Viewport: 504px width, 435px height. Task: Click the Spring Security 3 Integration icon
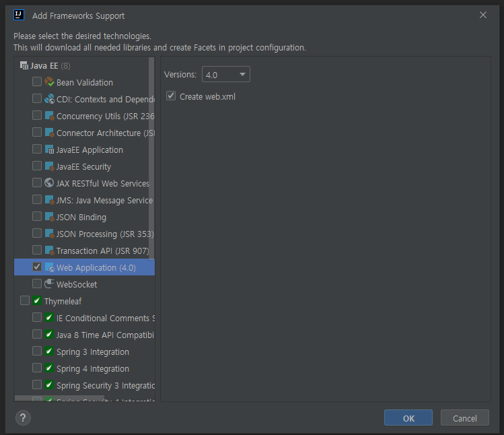click(x=49, y=384)
